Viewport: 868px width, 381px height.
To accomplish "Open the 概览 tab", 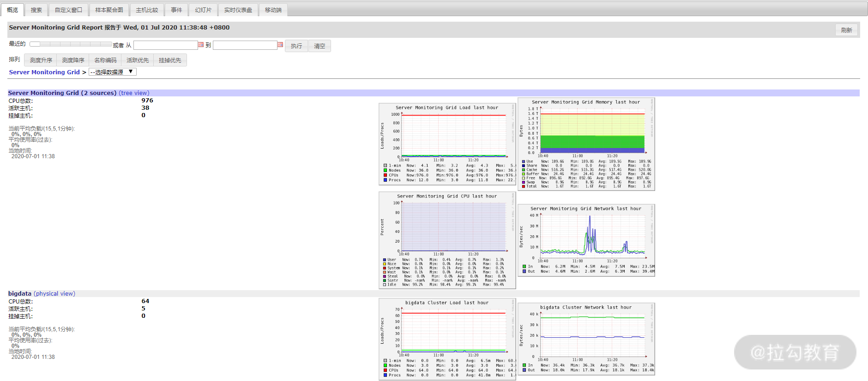I will 12,10.
